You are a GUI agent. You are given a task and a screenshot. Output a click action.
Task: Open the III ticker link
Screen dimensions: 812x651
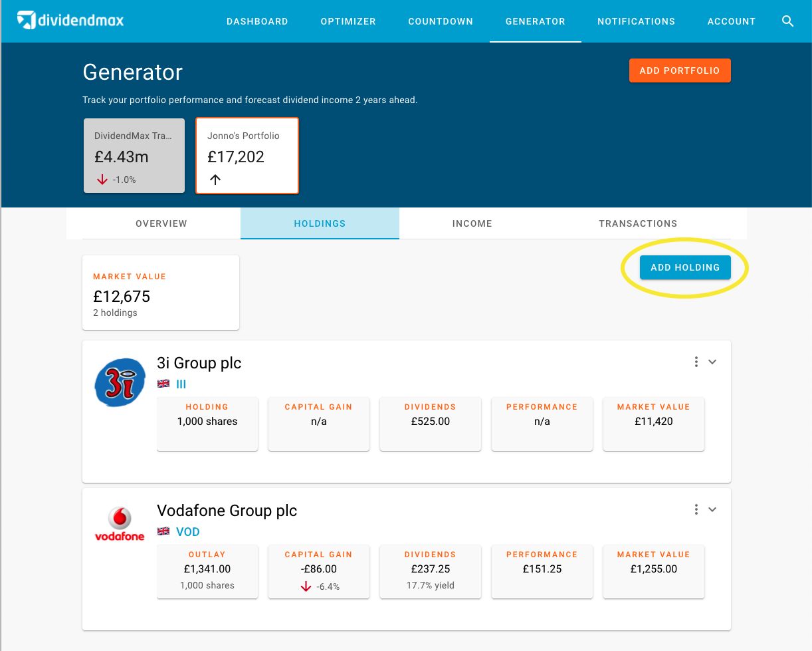[x=181, y=384]
